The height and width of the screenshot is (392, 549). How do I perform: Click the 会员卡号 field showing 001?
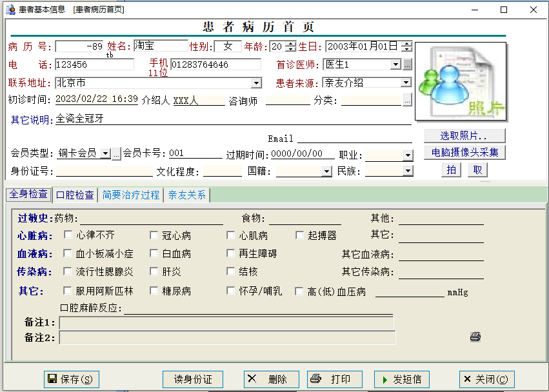[195, 153]
